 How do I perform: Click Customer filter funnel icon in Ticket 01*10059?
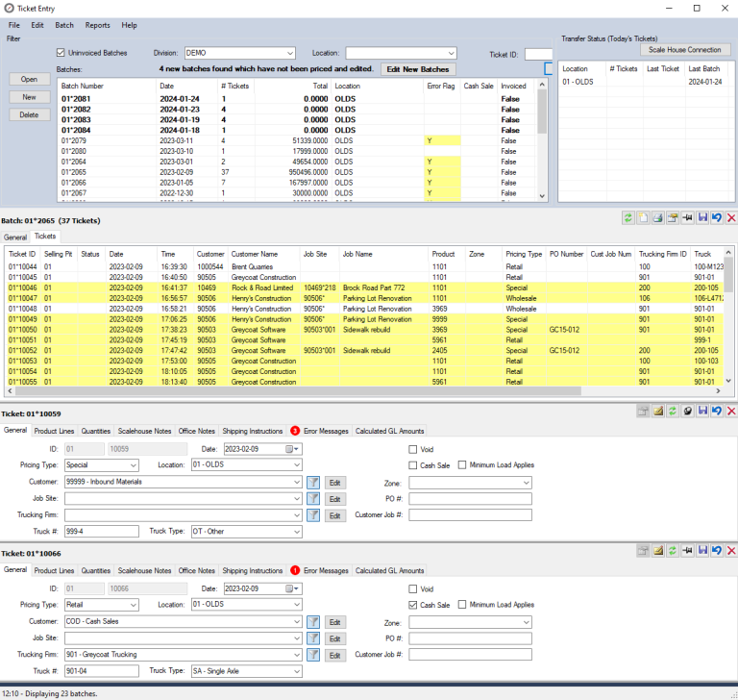tap(313, 483)
